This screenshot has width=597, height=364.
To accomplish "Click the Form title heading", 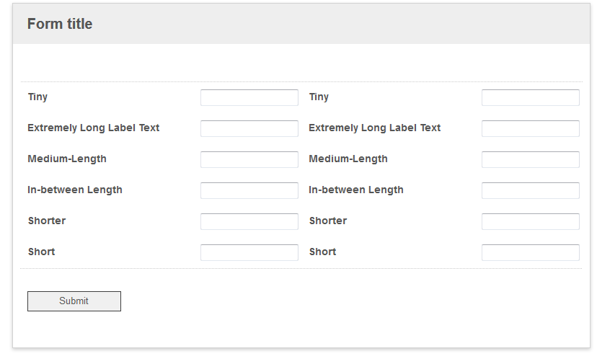I will (60, 24).
